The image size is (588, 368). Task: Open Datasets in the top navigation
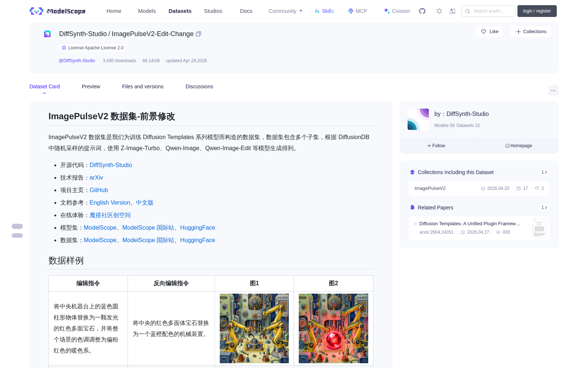(x=180, y=11)
